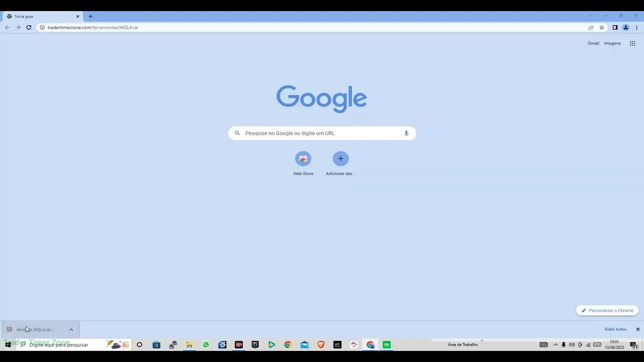Click the magnifier icon in Google search box
644x362 pixels.
[x=237, y=133]
